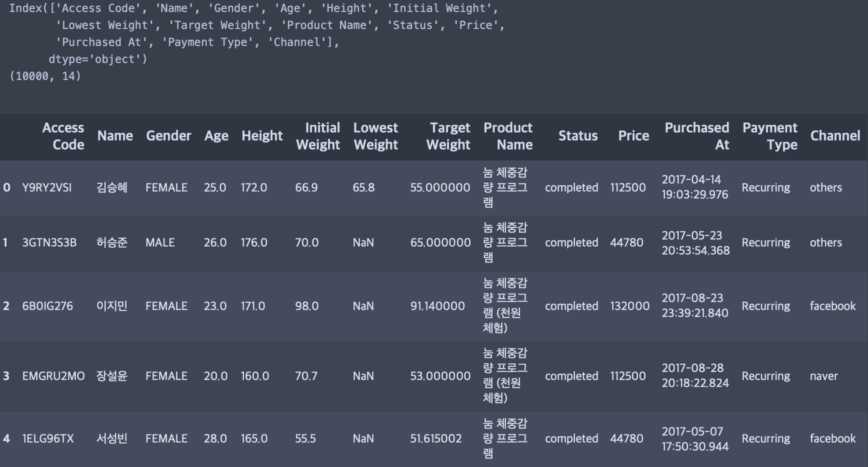This screenshot has width=868, height=467.
Task: Click the name 허승준
Action: 112,242
